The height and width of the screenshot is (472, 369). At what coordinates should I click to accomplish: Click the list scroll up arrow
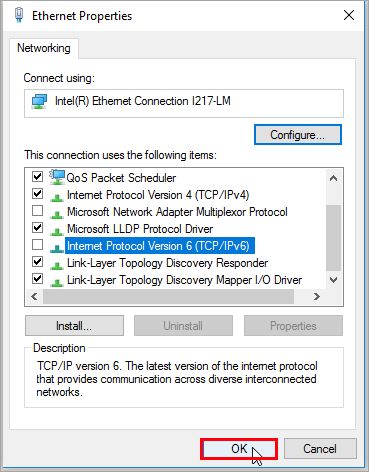[x=333, y=178]
